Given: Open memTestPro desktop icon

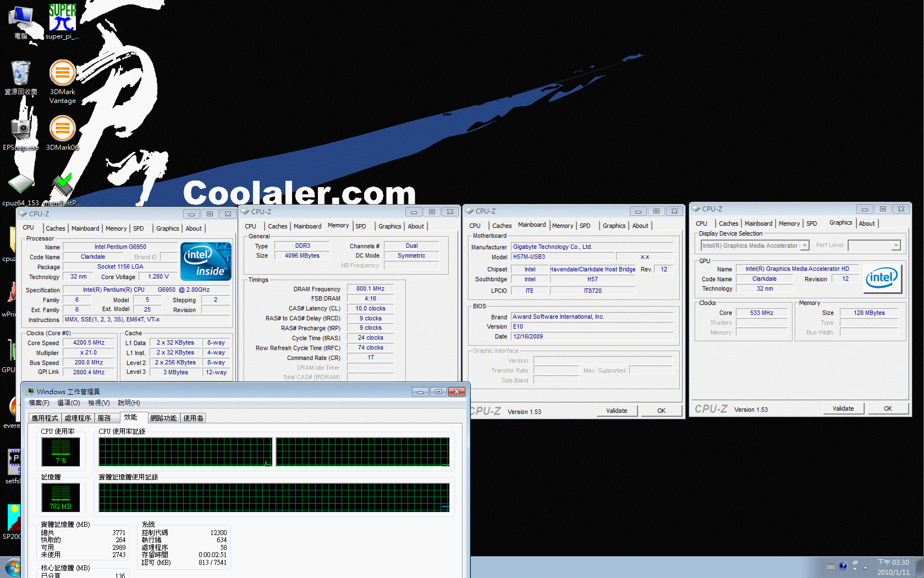Looking at the screenshot, I should (x=62, y=190).
